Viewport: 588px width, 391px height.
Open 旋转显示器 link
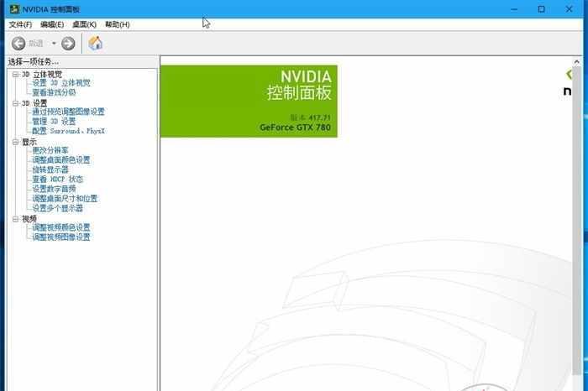tap(50, 169)
